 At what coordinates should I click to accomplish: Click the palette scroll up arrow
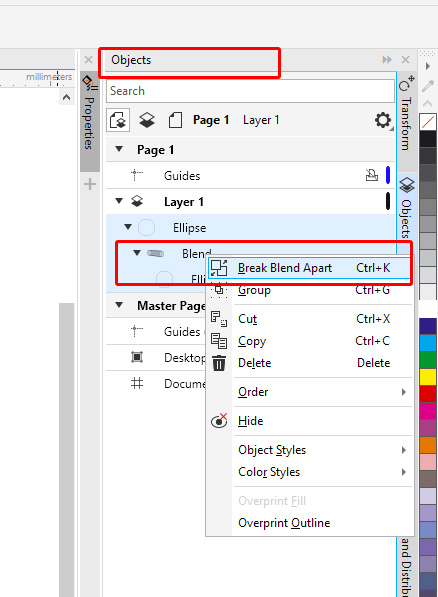coord(428,103)
